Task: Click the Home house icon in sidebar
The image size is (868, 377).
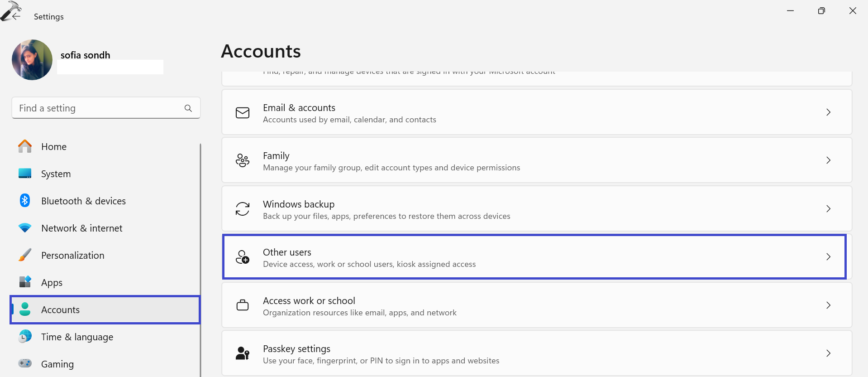Action: pos(25,146)
